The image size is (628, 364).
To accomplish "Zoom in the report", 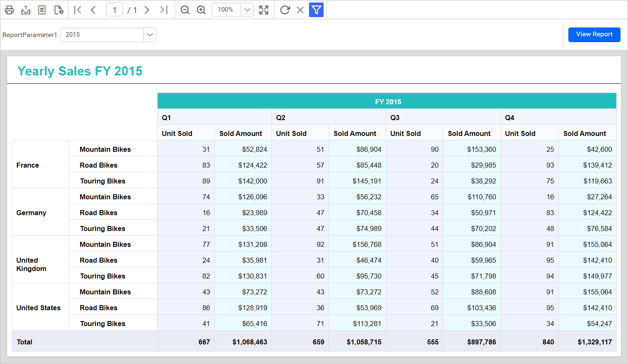I will point(201,10).
